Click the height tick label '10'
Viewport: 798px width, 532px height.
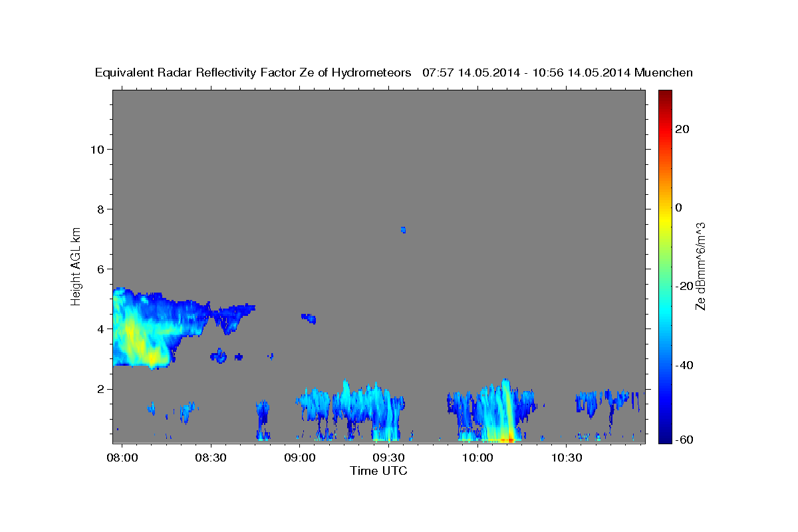(x=98, y=150)
